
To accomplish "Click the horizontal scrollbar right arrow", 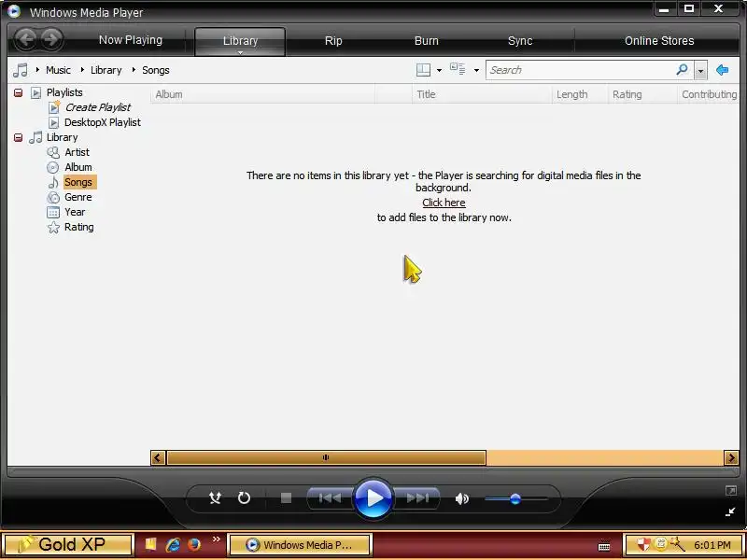I will coord(731,457).
